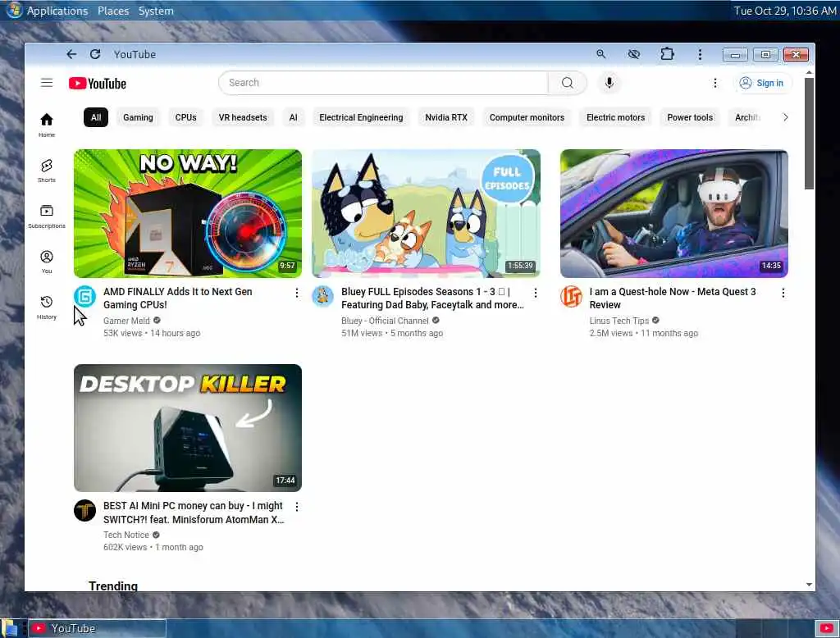Image resolution: width=840 pixels, height=638 pixels.
Task: Go to Home in the sidebar
Action: pos(47,125)
